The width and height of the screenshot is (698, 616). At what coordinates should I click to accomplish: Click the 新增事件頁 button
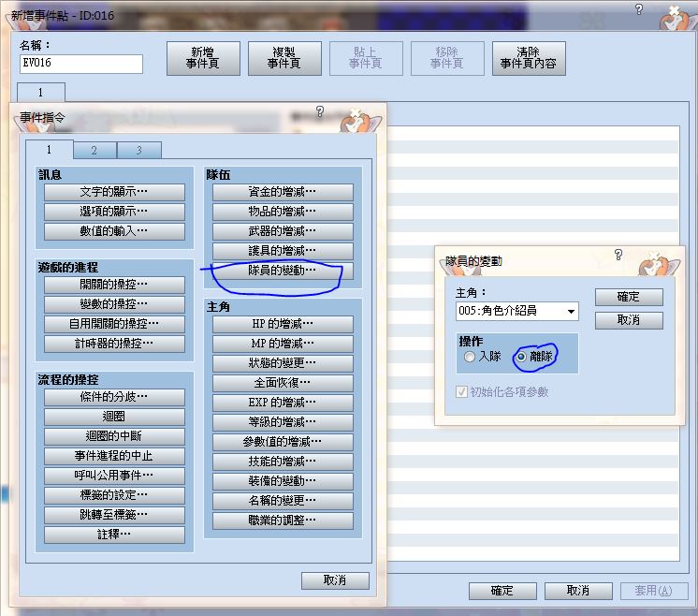(x=203, y=58)
